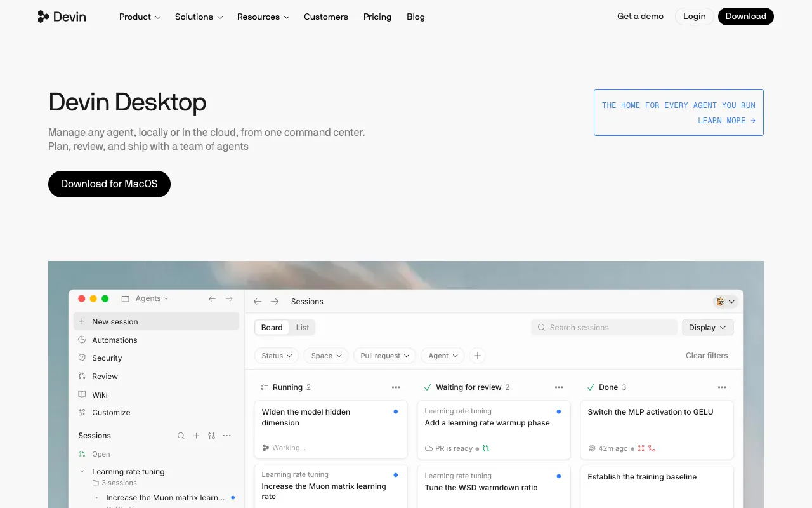Click the Devin logo in the header
This screenshot has height=508, width=812.
click(62, 17)
